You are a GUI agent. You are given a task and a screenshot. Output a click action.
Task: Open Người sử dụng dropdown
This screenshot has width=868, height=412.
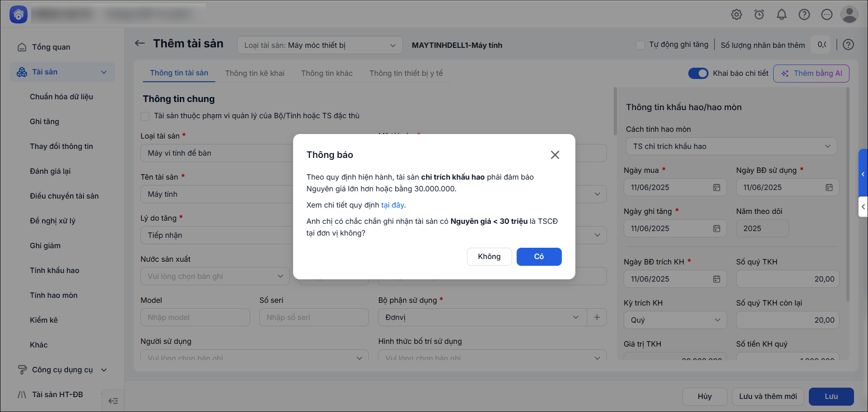[x=255, y=356]
